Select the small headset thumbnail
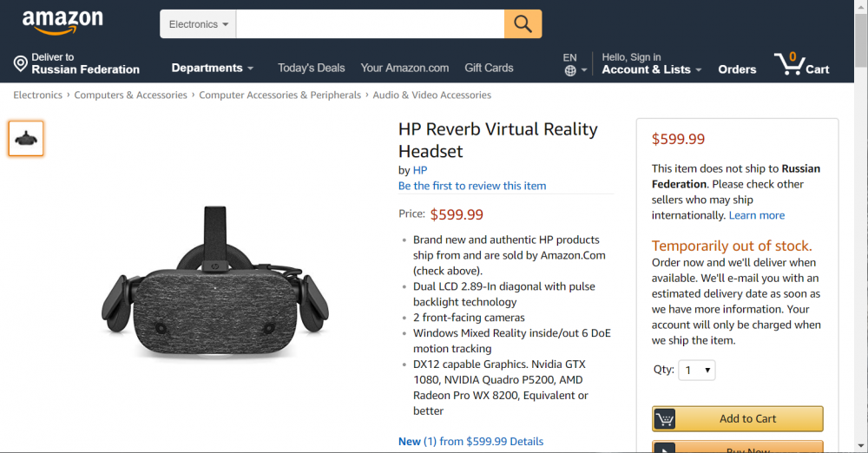868x453 pixels. point(26,138)
